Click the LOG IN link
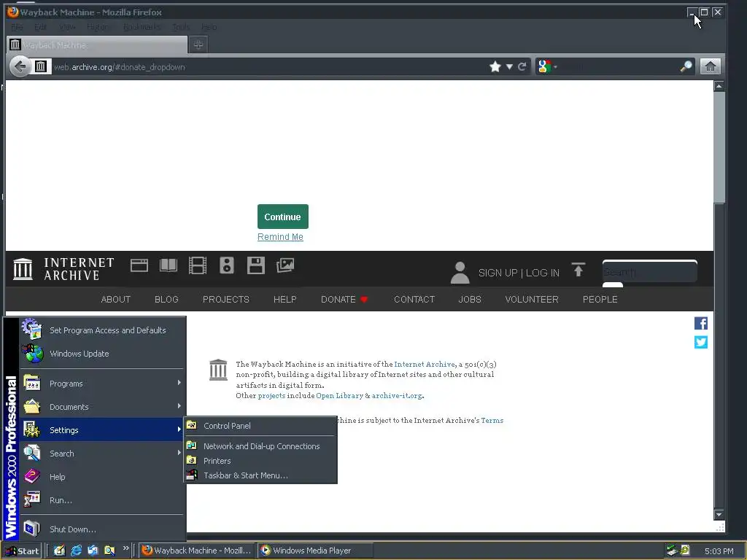The height and width of the screenshot is (560, 747). click(543, 273)
